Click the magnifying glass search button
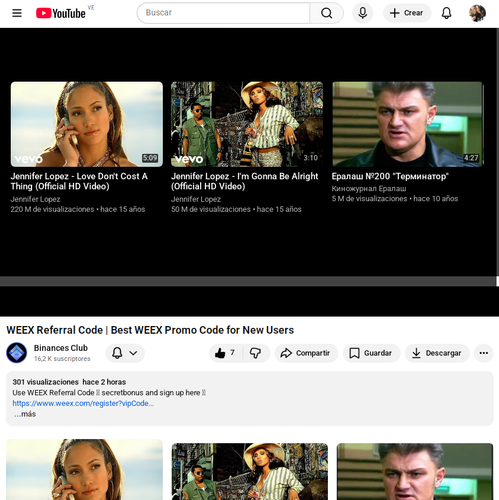 click(326, 13)
